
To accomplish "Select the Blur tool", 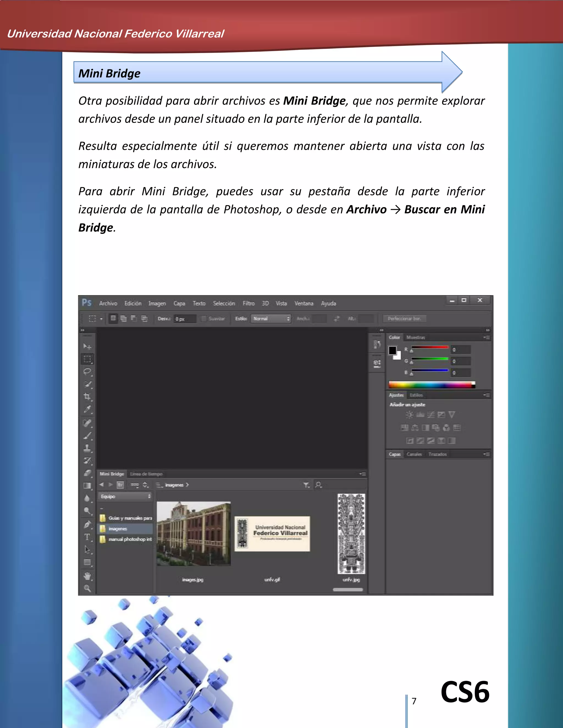I will coord(87,498).
